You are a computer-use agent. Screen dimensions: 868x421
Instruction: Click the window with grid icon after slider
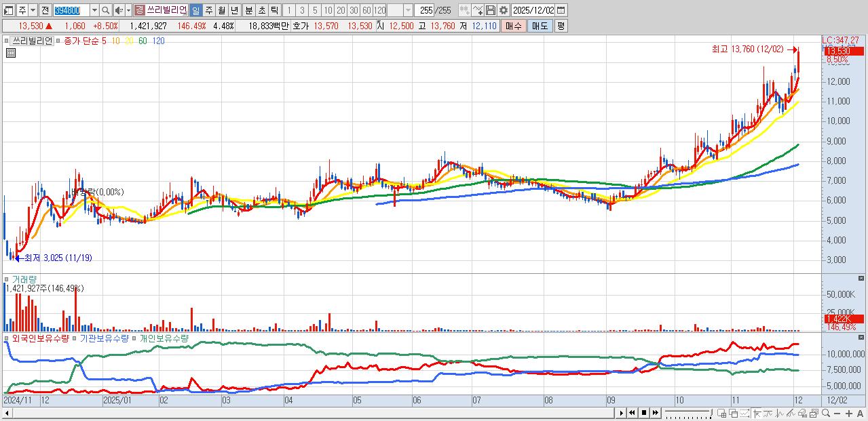pos(721,413)
